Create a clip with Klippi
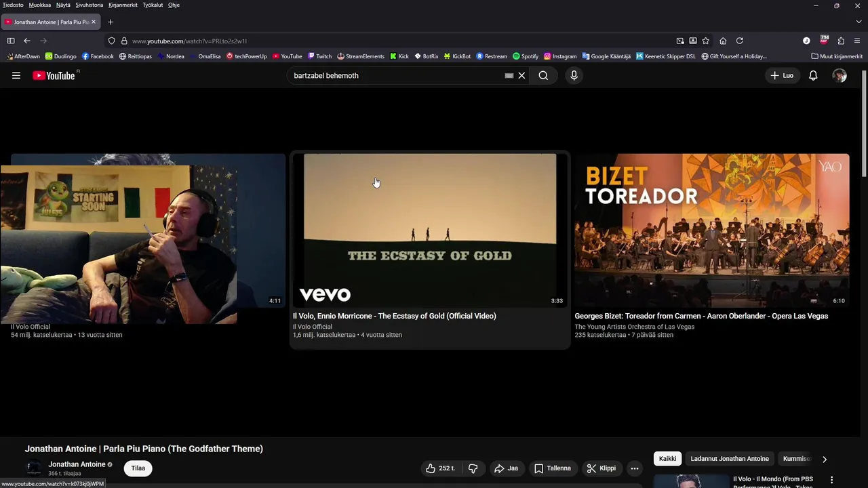 (x=601, y=468)
